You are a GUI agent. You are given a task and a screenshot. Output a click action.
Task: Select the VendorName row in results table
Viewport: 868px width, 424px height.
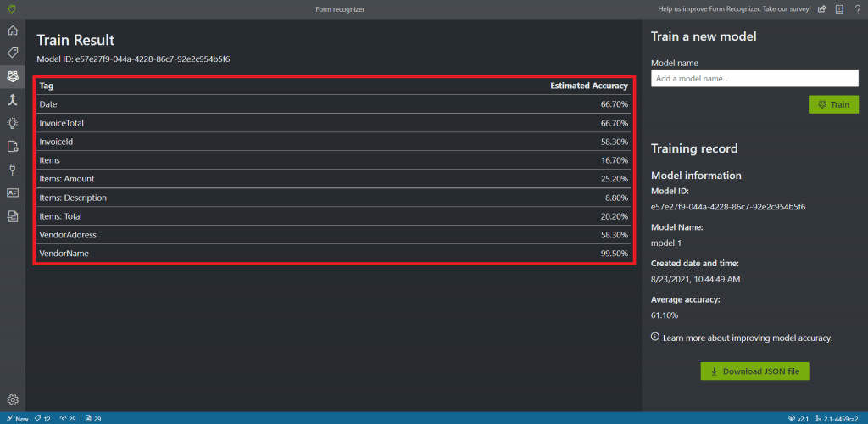(x=333, y=254)
